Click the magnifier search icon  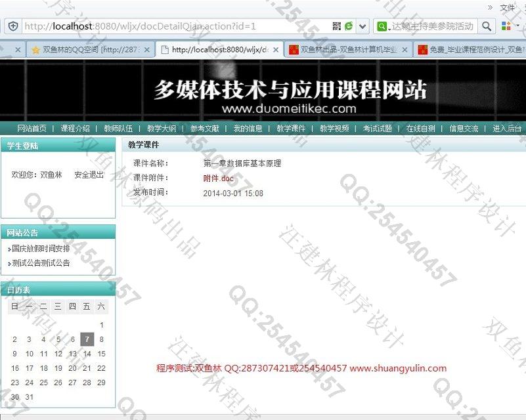pos(487,26)
